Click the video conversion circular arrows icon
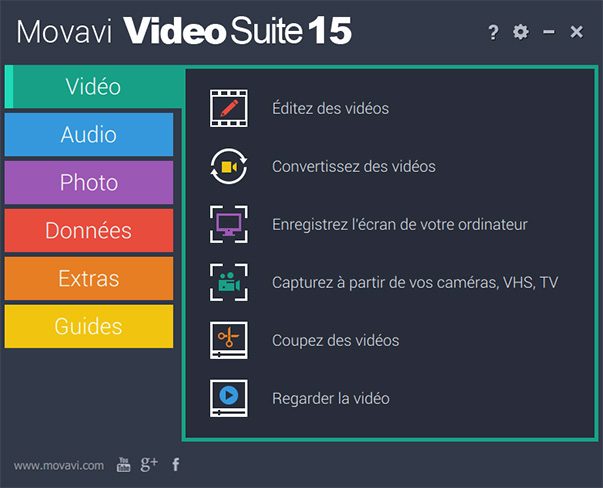 click(229, 167)
